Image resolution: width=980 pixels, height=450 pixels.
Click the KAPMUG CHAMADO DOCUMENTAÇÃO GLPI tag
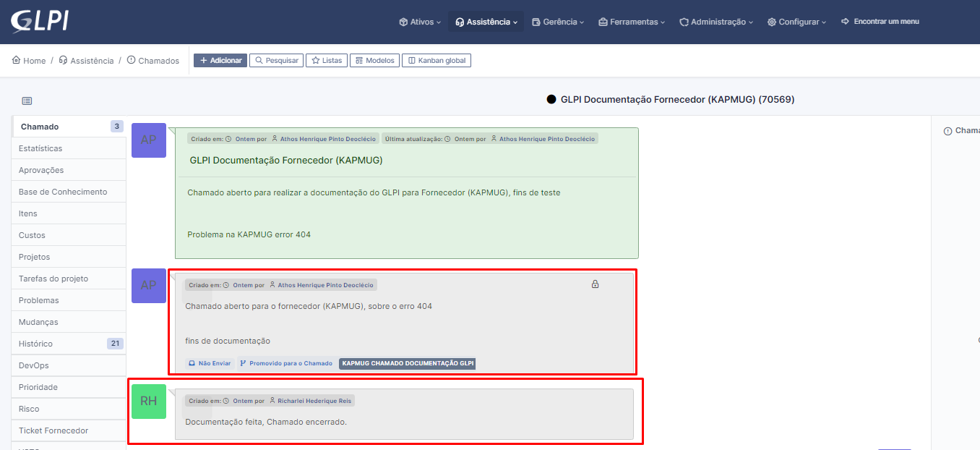click(x=408, y=363)
